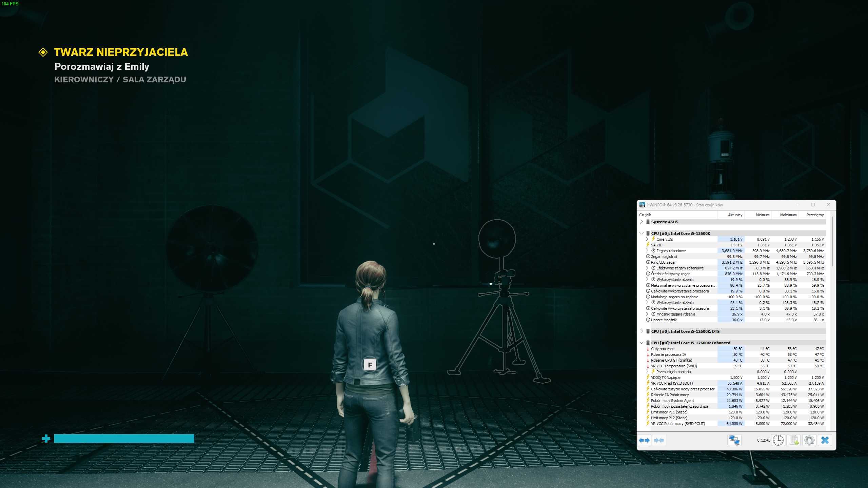
Task: Click the thermometer icon beside VR VCC Temperatura (SVID)
Action: click(648, 366)
